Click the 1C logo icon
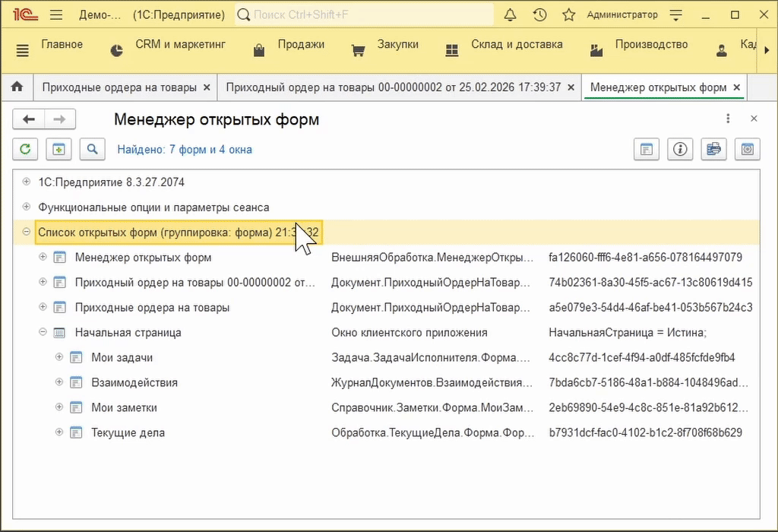The image size is (778, 532). coord(25,15)
